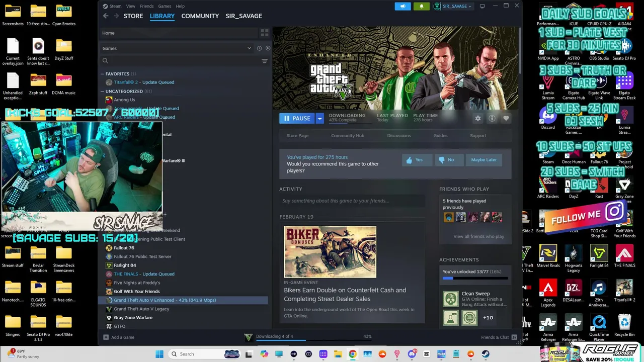The image size is (644, 362).
Task: Click the Steam icon on the taskbar
Action: tap(485, 354)
